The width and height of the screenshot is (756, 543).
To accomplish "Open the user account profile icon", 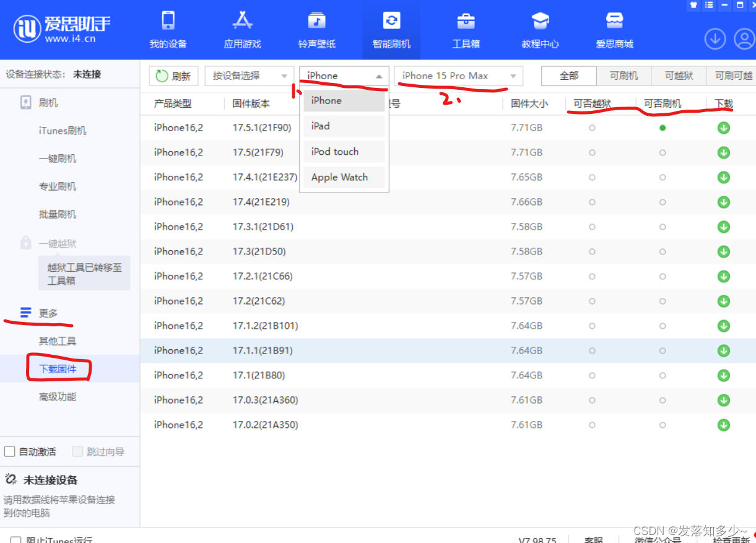I will (744, 39).
